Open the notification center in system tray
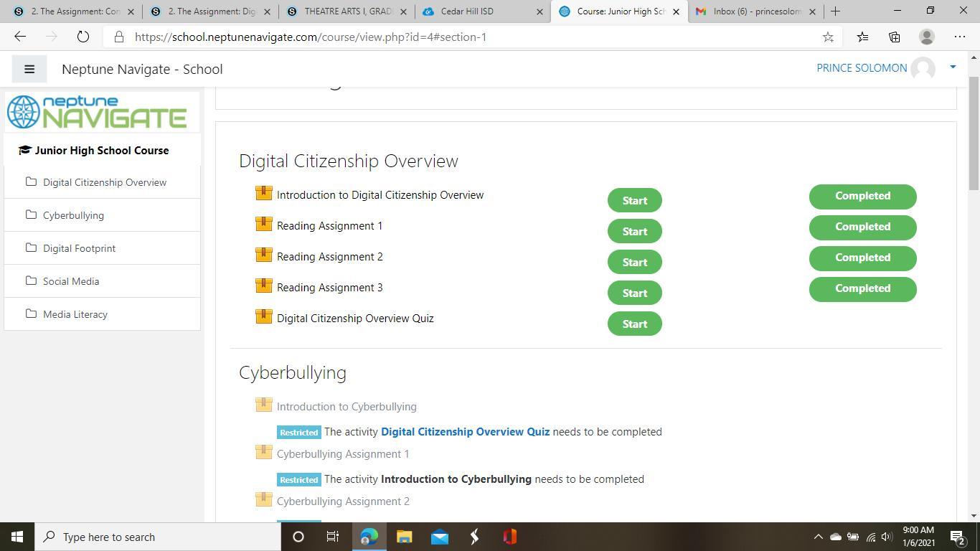This screenshot has height=551, width=980. click(958, 537)
